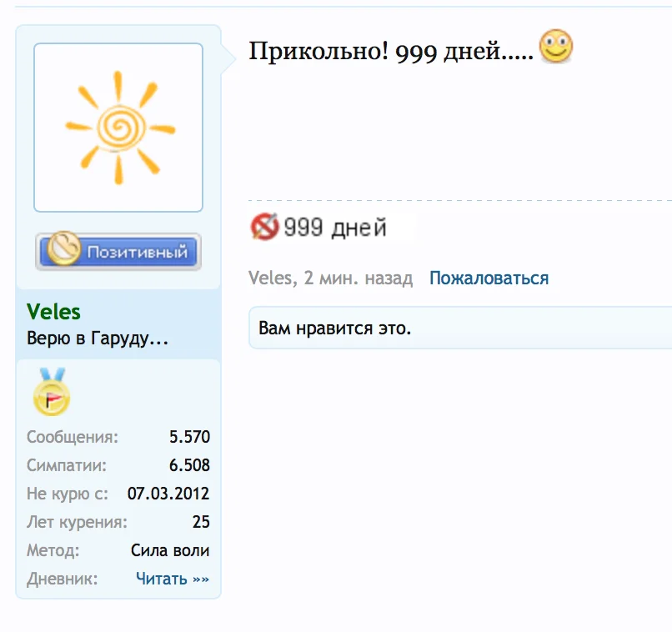672x632 pixels.
Task: Click the Симпатии count 6.508
Action: [189, 465]
